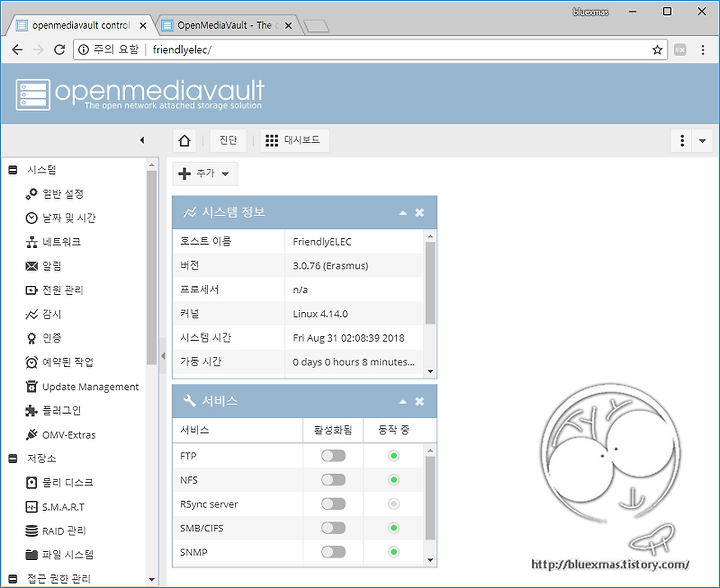Image resolution: width=720 pixels, height=588 pixels.
Task: Click the sidebar tree scrollbar
Action: click(x=152, y=268)
